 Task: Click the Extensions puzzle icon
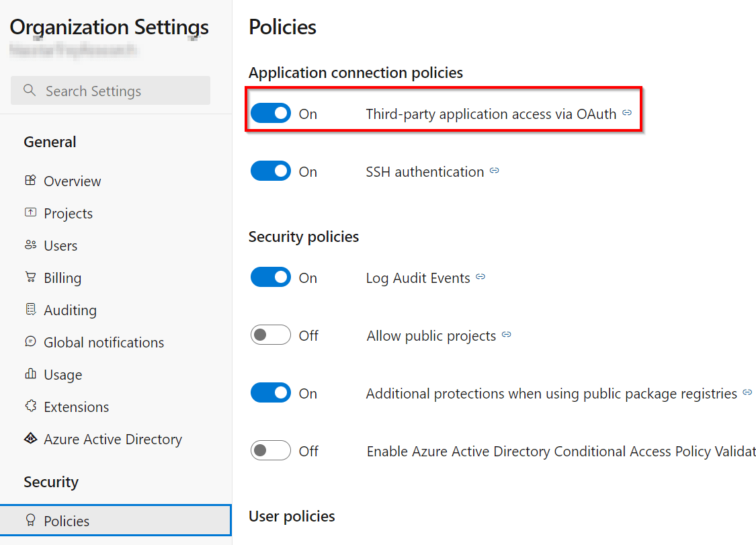point(30,406)
